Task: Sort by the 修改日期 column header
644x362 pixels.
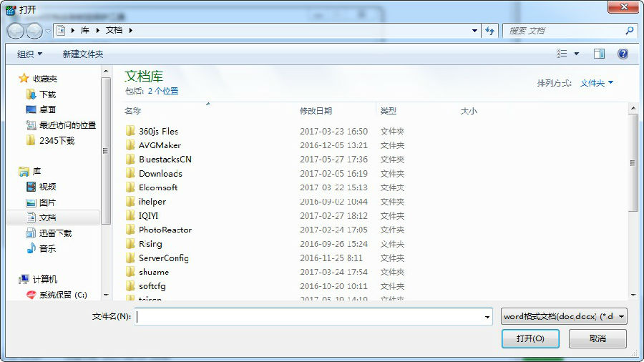Action: pyautogui.click(x=316, y=111)
